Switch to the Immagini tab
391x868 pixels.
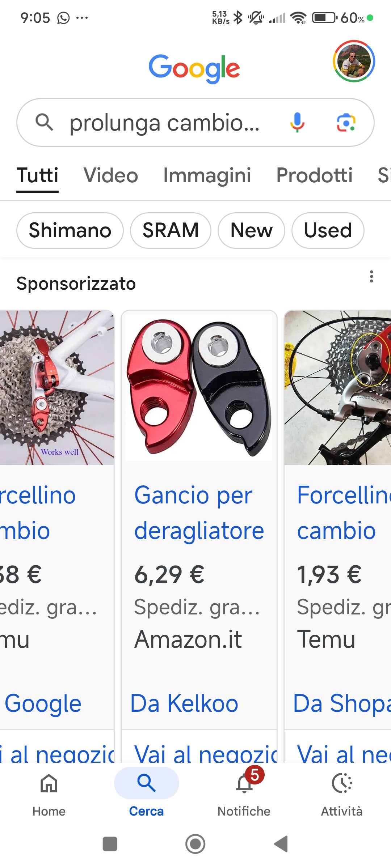[x=207, y=175]
